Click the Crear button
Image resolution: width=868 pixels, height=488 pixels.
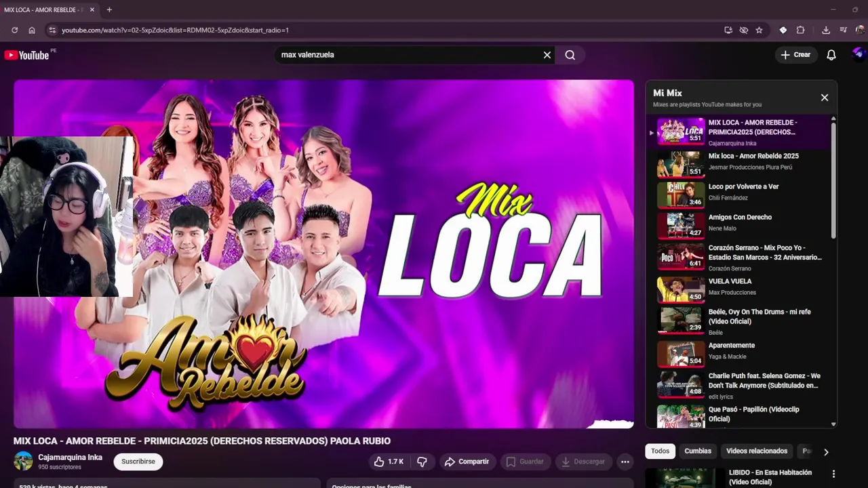(795, 55)
